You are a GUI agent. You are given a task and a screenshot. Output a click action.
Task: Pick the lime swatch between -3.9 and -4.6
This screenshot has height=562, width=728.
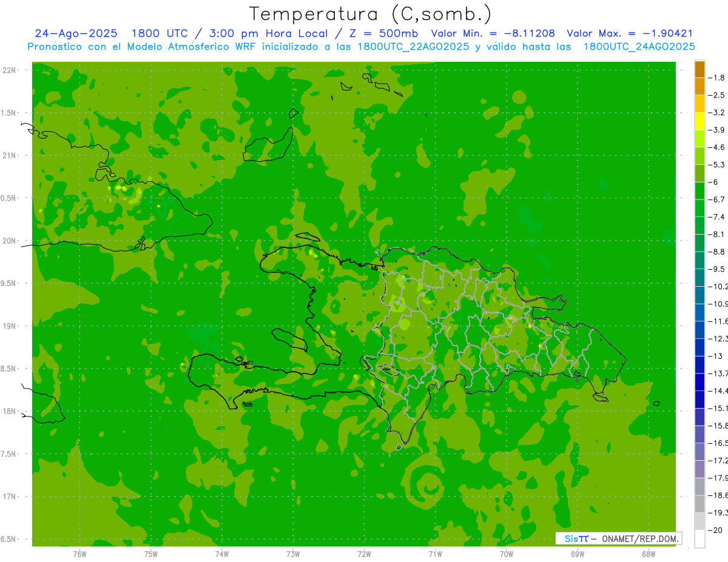click(699, 138)
